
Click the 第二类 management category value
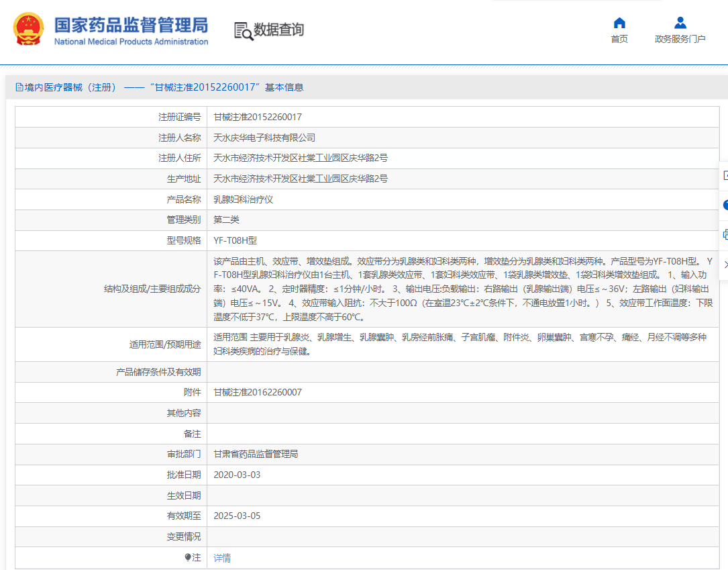(x=226, y=220)
